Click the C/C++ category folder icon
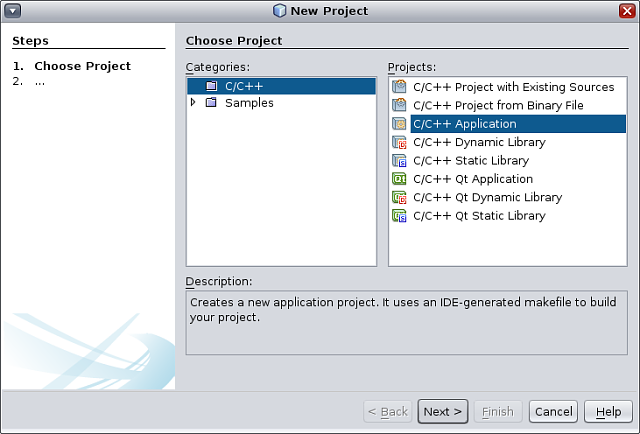Screen dimensions: 640x434 (211, 87)
